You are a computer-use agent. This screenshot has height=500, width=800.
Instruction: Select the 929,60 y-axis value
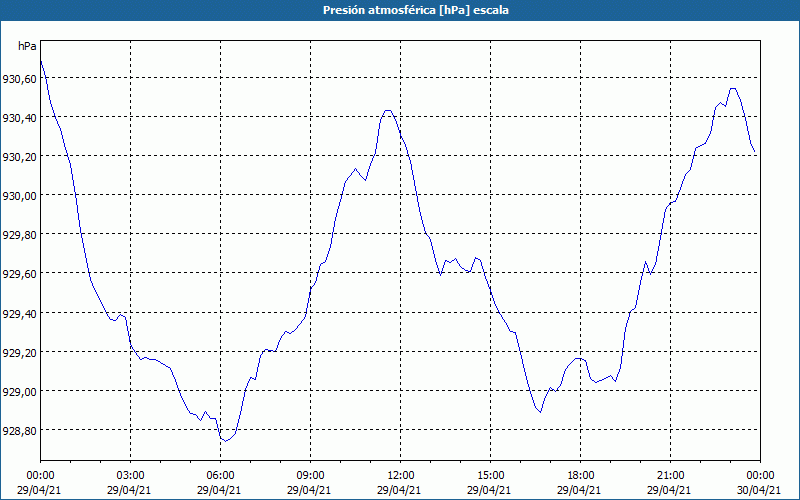coord(19,274)
